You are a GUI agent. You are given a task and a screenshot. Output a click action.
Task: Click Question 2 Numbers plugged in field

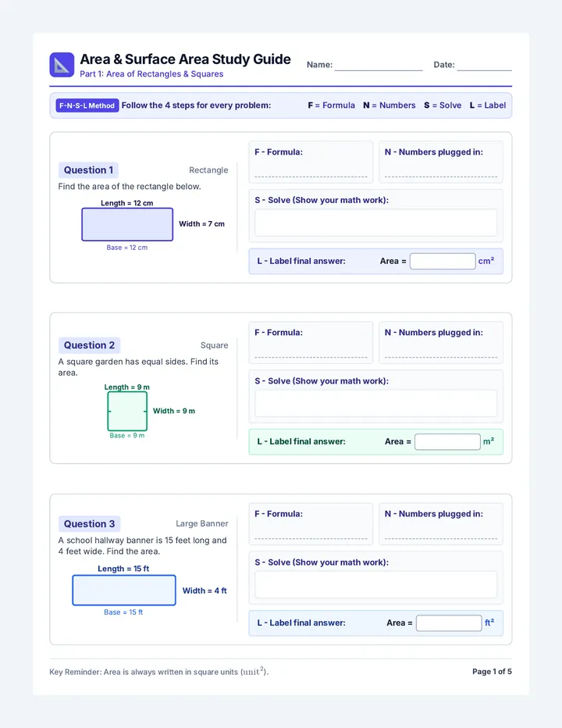pos(441,343)
